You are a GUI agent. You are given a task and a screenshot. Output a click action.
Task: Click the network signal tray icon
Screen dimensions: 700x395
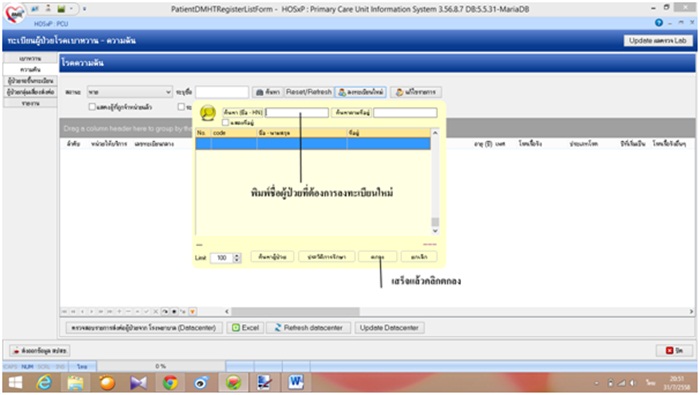621,383
